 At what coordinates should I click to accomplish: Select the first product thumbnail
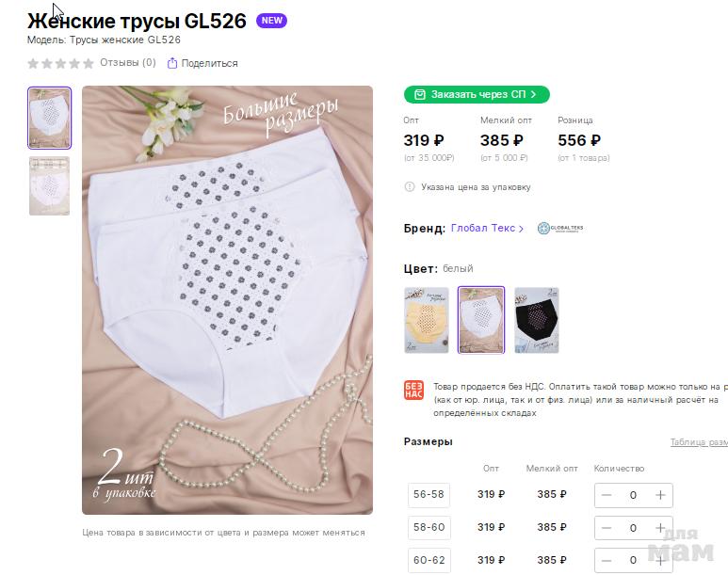pyautogui.click(x=49, y=119)
